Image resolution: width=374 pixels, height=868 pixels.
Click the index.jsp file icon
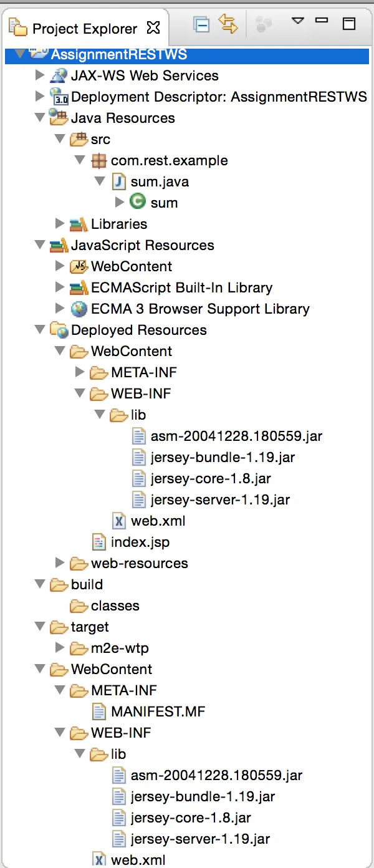(x=98, y=542)
